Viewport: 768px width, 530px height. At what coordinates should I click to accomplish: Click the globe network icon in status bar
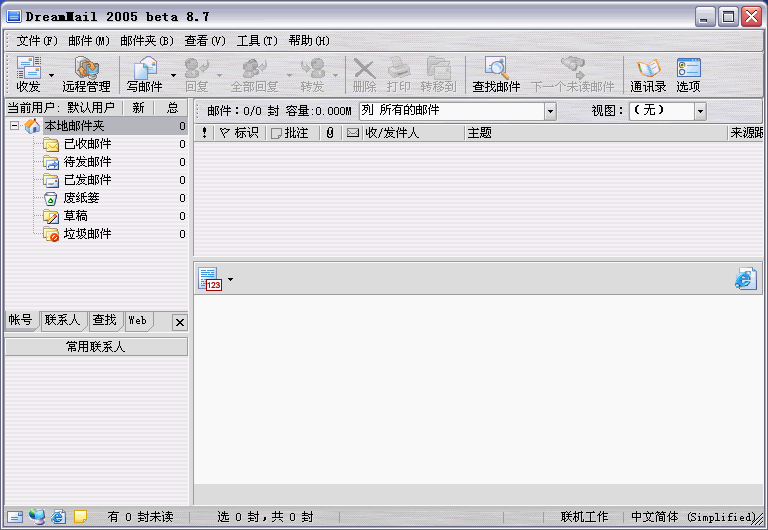[x=37, y=516]
